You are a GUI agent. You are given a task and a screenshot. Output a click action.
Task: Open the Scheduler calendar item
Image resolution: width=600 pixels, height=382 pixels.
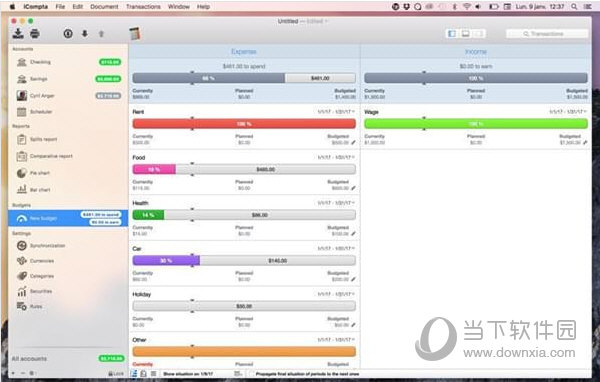(68, 112)
